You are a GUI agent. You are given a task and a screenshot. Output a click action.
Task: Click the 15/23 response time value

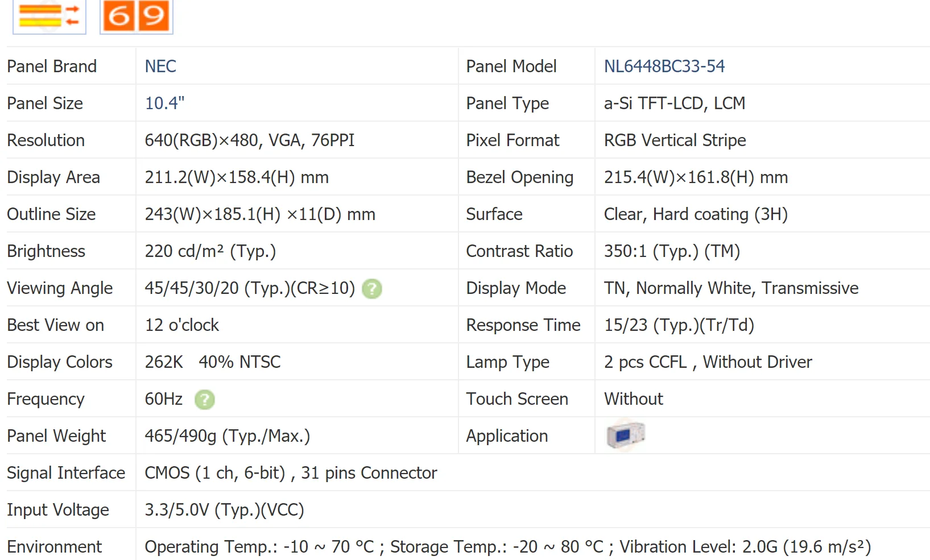click(679, 325)
